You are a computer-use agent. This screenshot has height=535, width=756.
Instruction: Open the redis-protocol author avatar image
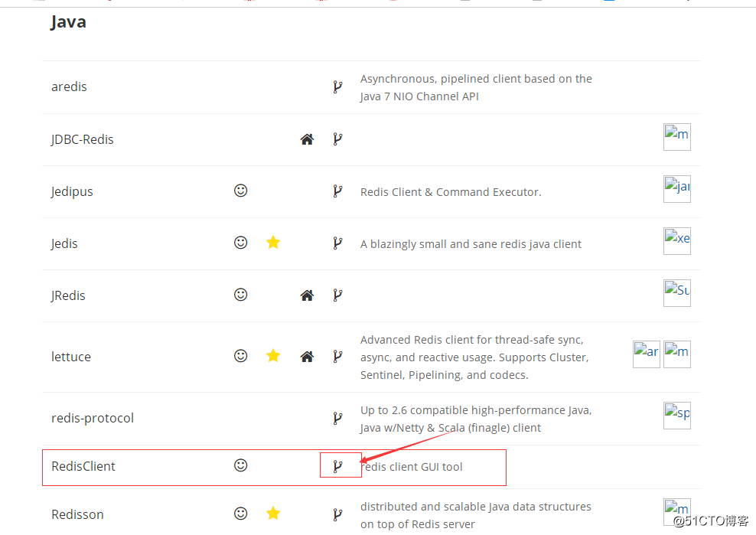pyautogui.click(x=677, y=416)
